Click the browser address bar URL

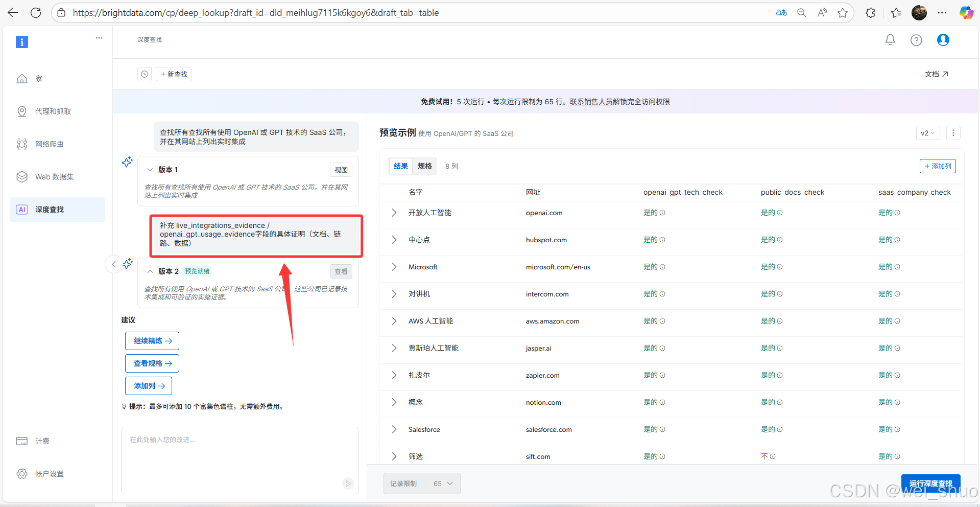click(x=255, y=13)
